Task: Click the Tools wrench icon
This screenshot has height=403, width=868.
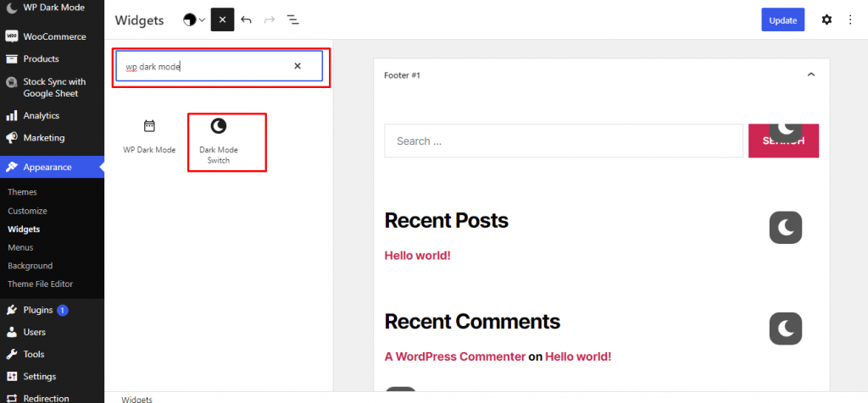Action: click(x=11, y=355)
